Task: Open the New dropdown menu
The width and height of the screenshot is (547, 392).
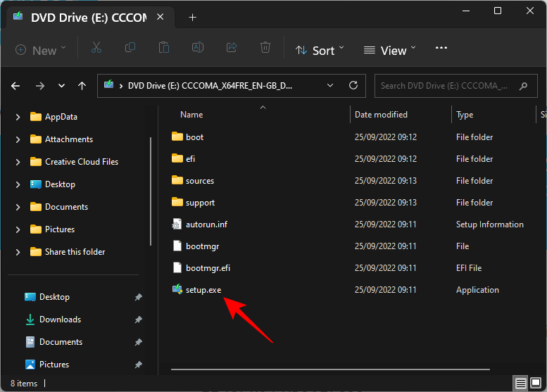Action: 40,50
